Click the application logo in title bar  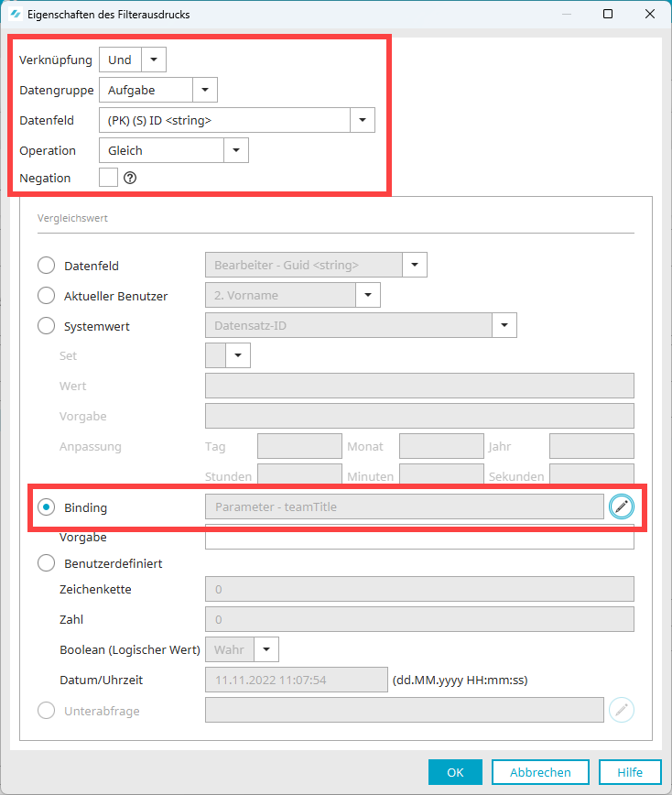(x=16, y=15)
